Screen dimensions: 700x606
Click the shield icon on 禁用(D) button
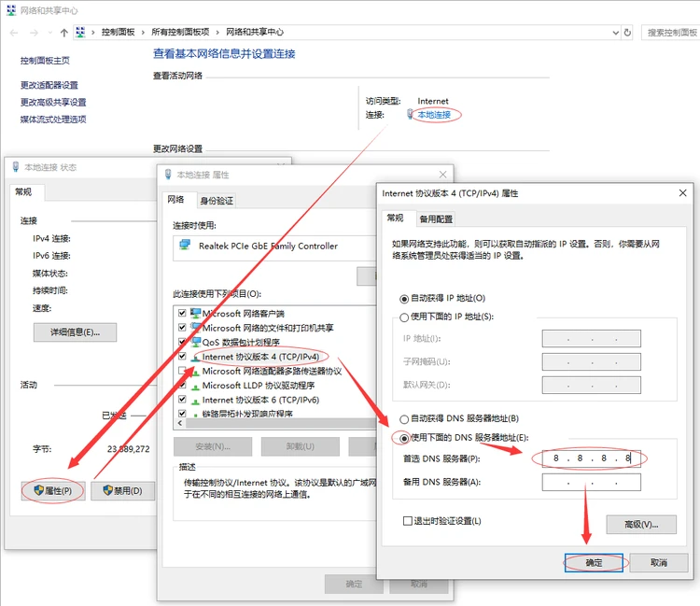click(x=107, y=490)
